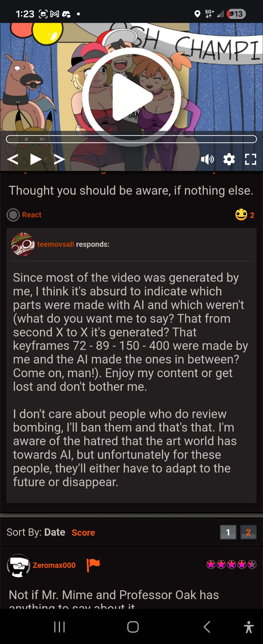Open teemovsall's profile avatar
Screen dimensions: 263x644
point(23,244)
